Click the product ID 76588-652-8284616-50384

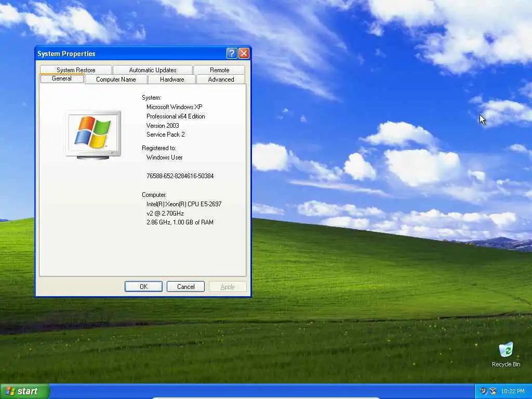tap(180, 176)
